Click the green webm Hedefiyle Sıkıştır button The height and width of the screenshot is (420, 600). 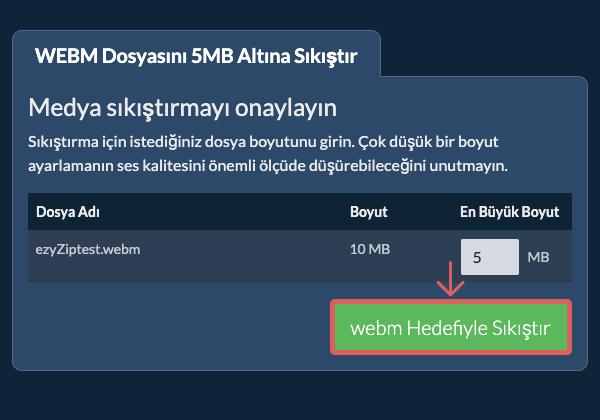[x=451, y=327]
